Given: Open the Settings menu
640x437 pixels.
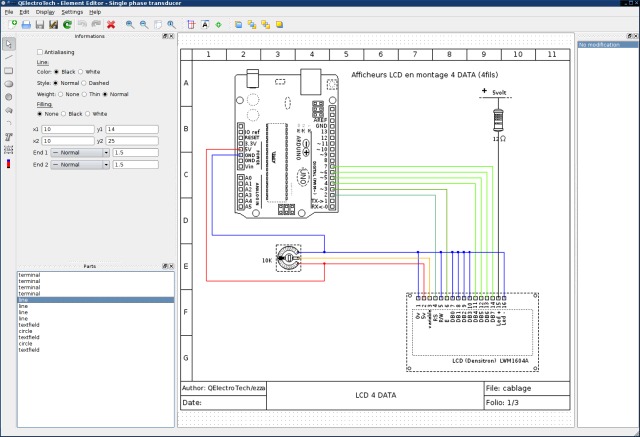Looking at the screenshot, I should [x=72, y=12].
